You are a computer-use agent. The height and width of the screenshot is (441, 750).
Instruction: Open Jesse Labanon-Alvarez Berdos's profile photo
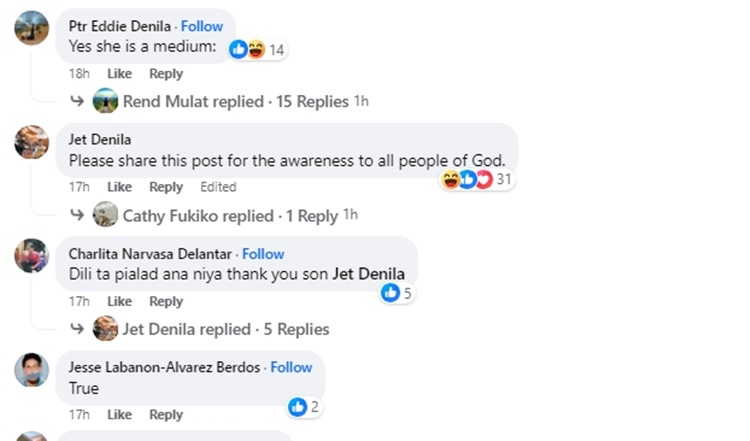pyautogui.click(x=32, y=369)
